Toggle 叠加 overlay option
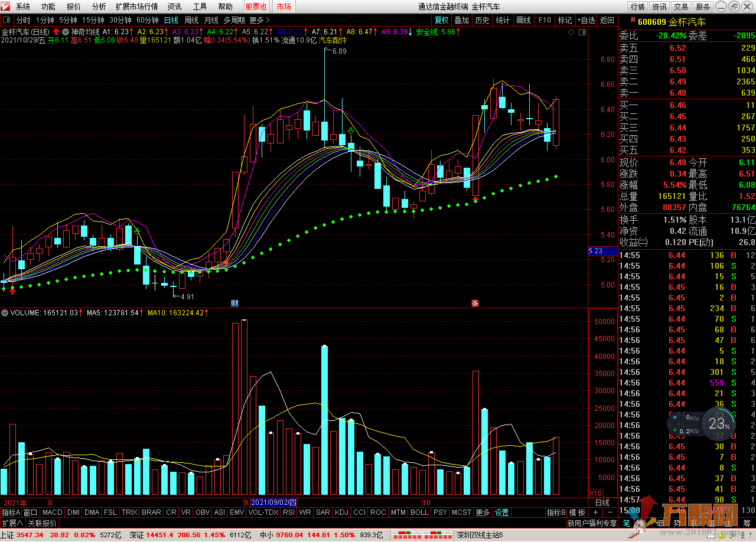756x542 pixels. click(462, 20)
